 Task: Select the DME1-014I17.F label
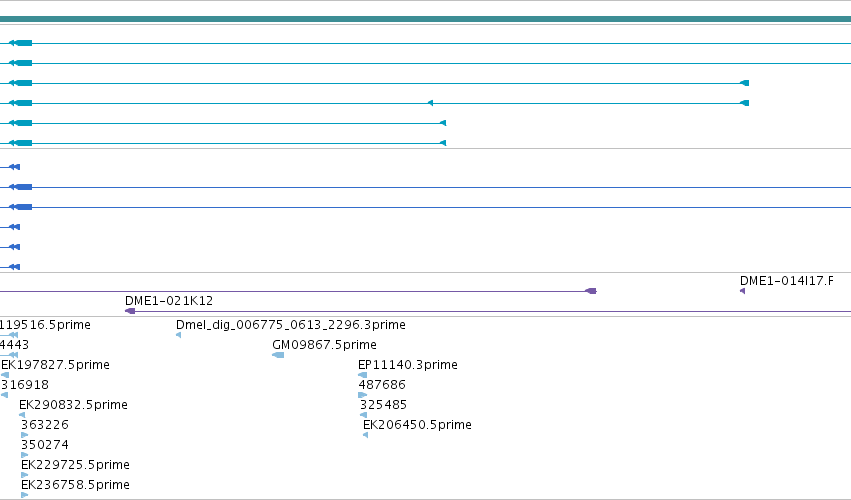pos(786,281)
